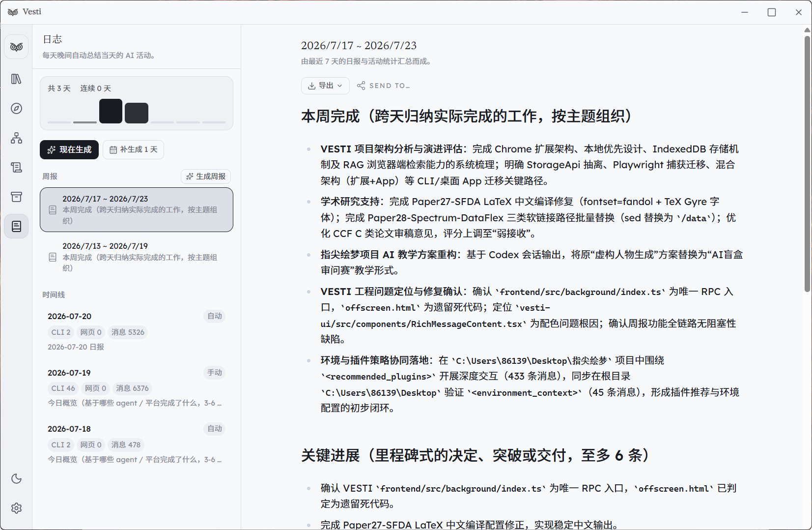
Task: Open the compass explore icon in sidebar
Action: 16,108
